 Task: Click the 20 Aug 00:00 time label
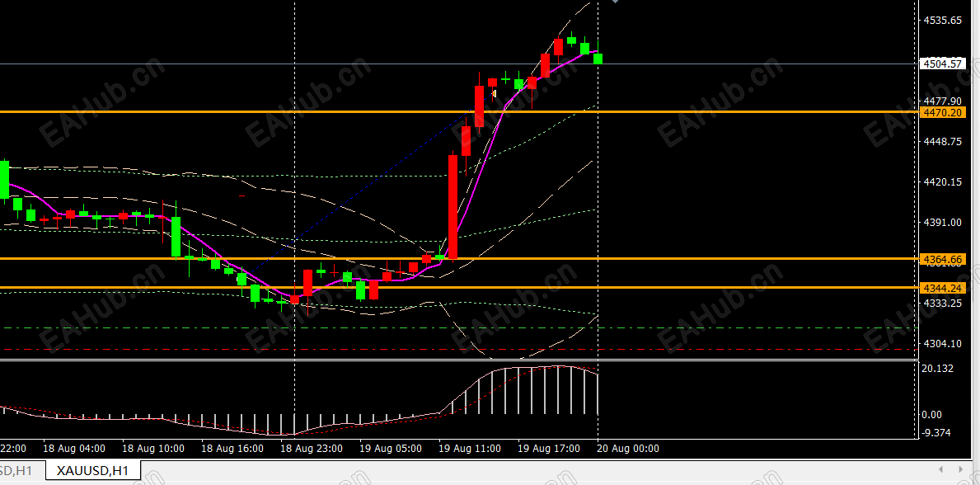pos(628,449)
